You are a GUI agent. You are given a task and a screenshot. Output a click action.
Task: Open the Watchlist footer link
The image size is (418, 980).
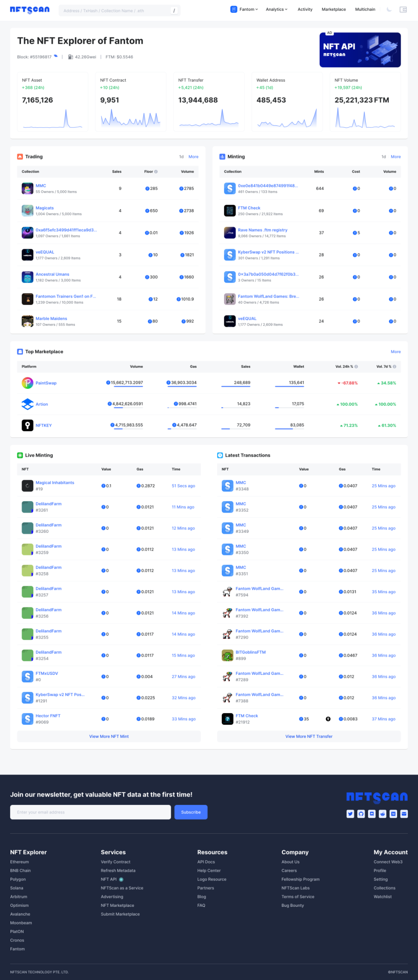[x=382, y=897]
